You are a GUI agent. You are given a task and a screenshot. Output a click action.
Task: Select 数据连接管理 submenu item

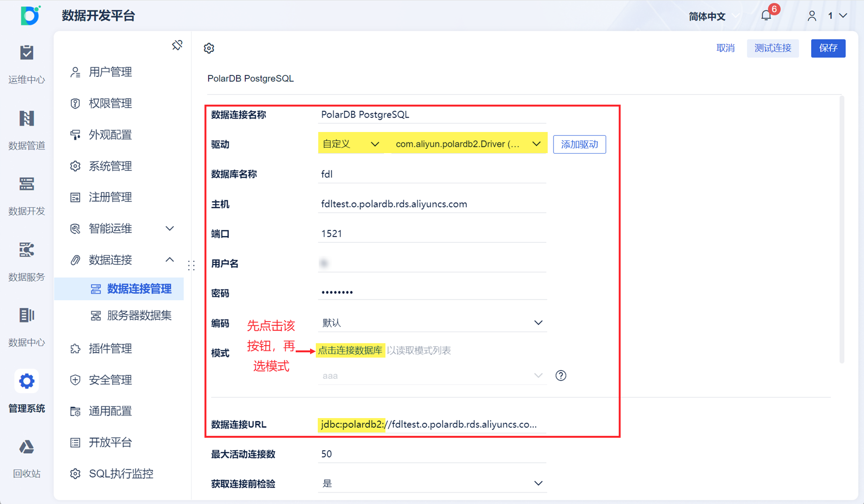[120, 289]
